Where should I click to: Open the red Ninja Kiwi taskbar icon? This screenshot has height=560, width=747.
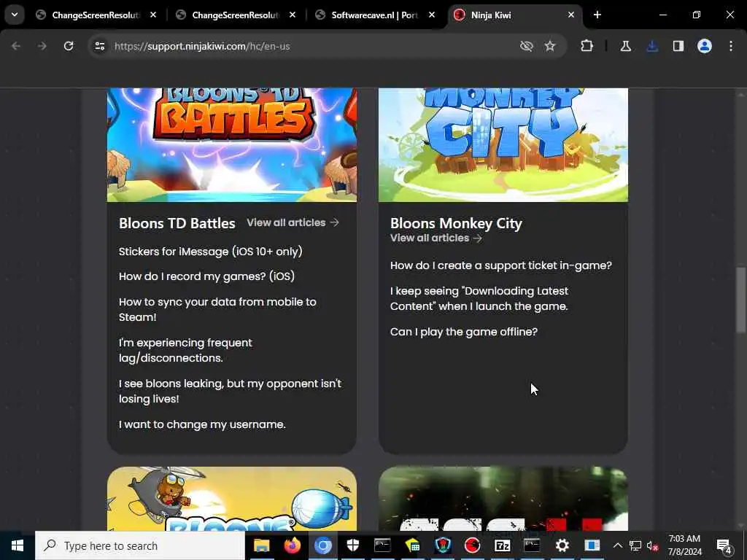pos(472,545)
